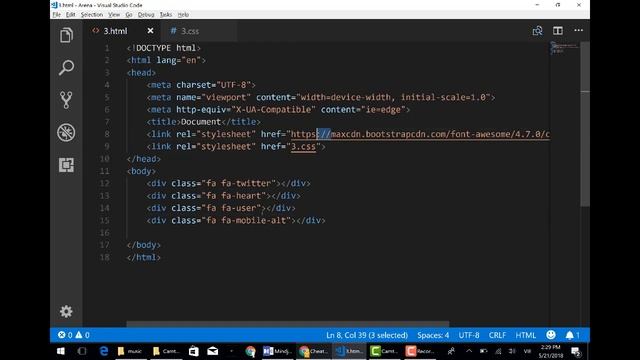Select the language mode HTML in status bar
The image size is (640, 360).
click(525, 335)
